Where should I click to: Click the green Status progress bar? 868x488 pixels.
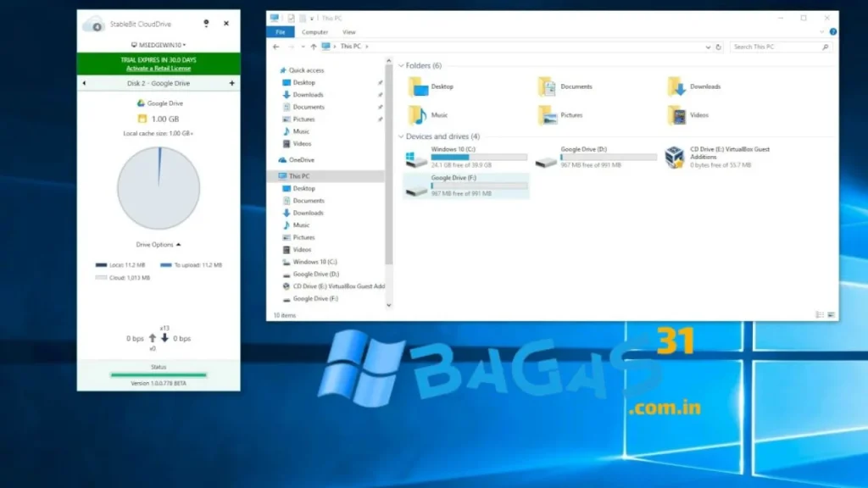click(x=159, y=374)
